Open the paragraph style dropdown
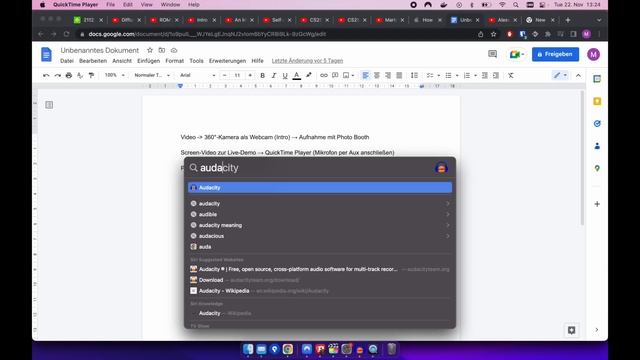The width and height of the screenshot is (640, 360). click(x=152, y=75)
